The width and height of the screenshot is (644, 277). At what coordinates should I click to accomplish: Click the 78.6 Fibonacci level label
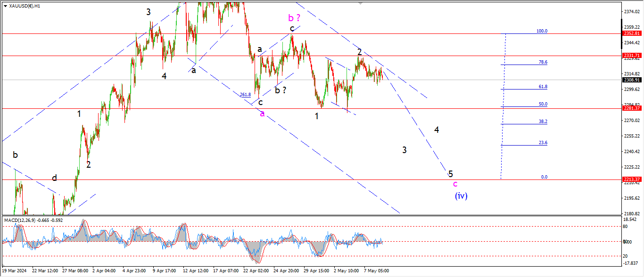[543, 62]
